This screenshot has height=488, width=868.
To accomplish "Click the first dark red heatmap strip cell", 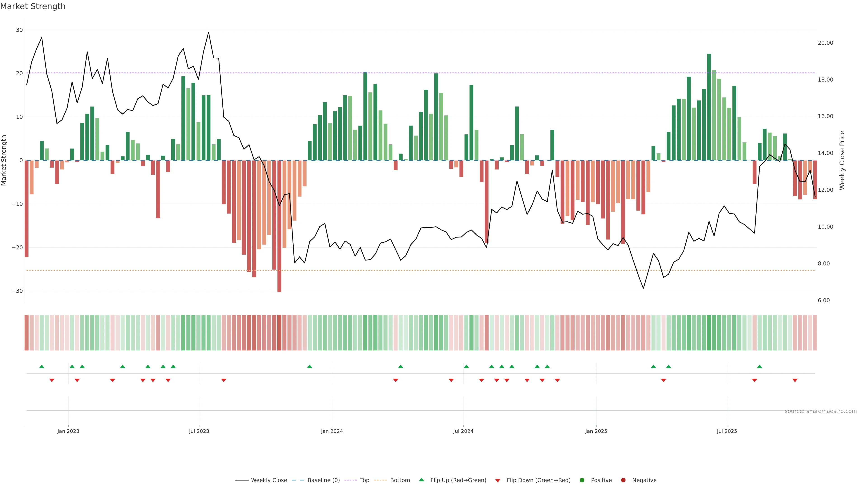I will tap(27, 333).
